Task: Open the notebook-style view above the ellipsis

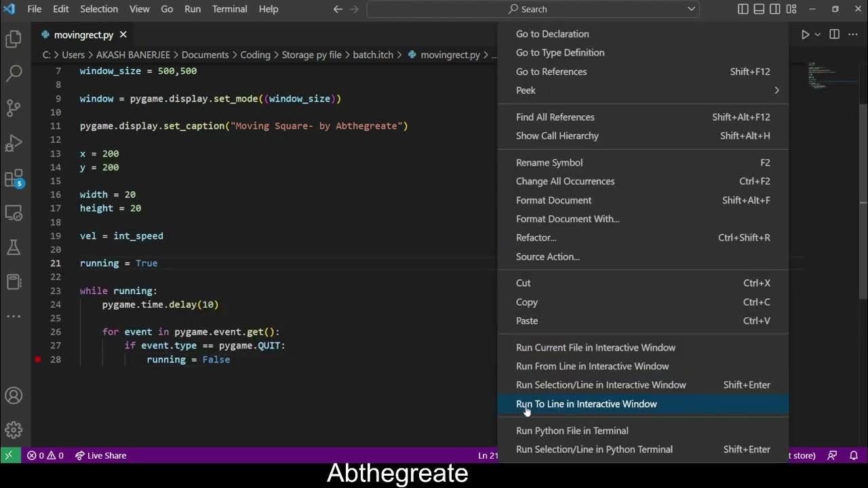Action: (x=14, y=282)
